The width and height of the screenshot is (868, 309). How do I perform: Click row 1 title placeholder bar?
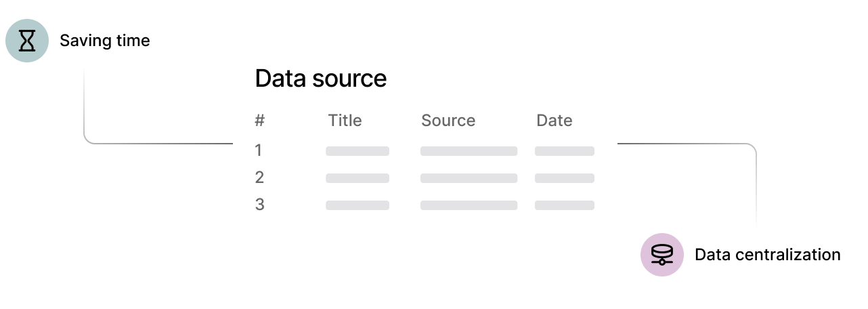click(x=357, y=151)
